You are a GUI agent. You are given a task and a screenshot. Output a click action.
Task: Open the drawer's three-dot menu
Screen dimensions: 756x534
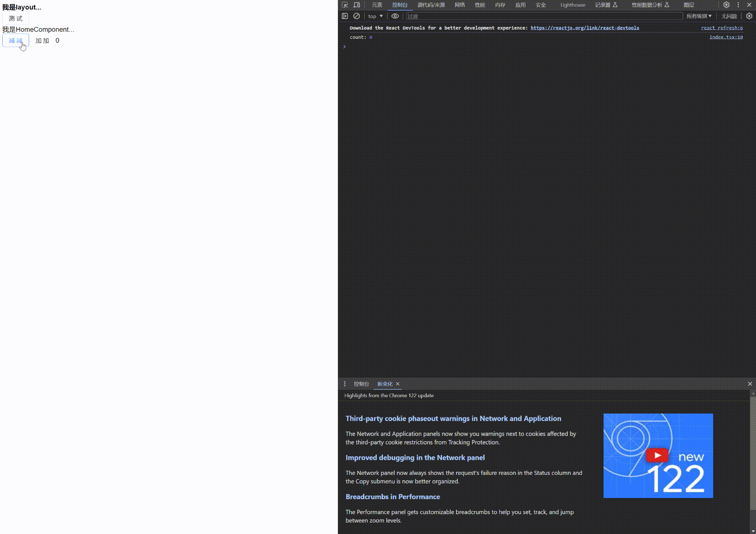pyautogui.click(x=345, y=384)
